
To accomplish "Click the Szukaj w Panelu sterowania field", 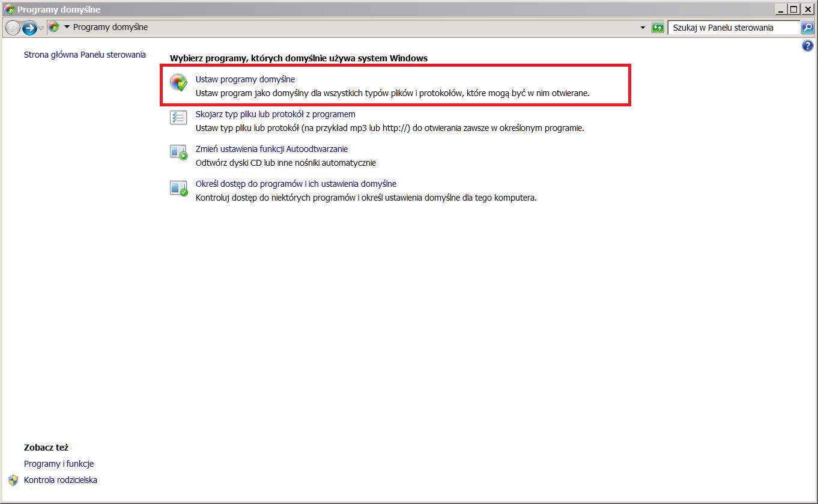I will click(x=733, y=28).
